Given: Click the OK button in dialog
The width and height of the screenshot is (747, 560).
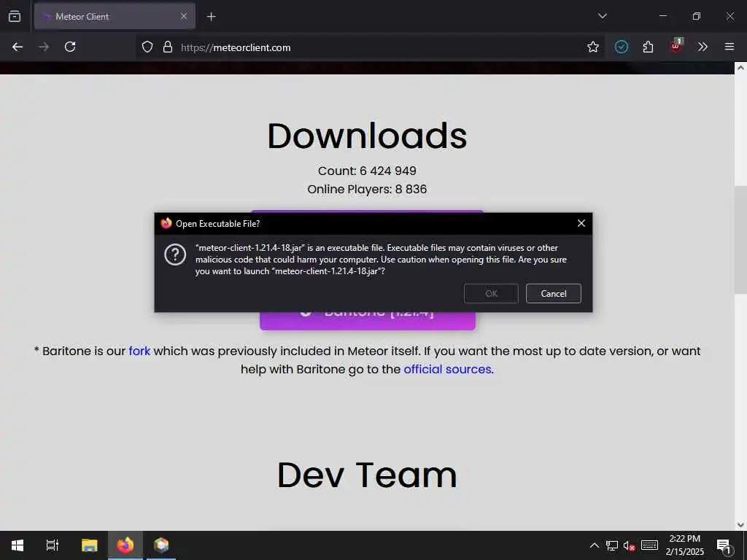Looking at the screenshot, I should [x=491, y=293].
